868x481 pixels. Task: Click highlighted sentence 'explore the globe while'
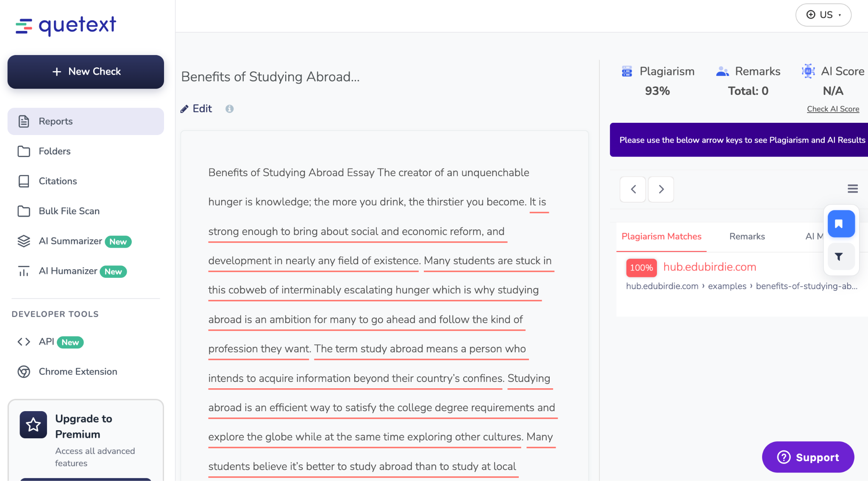[x=264, y=437]
